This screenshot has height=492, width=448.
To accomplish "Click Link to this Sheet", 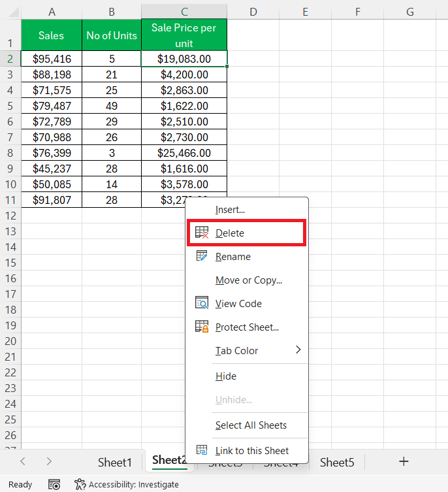I will pyautogui.click(x=246, y=450).
